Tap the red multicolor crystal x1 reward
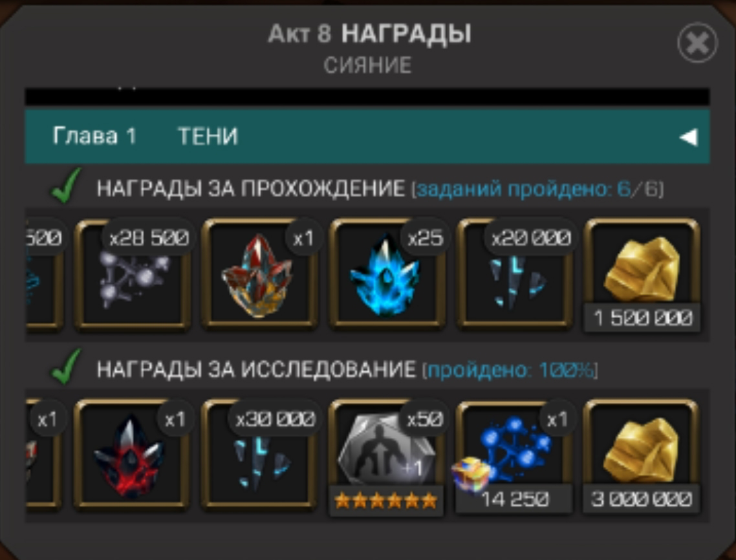 click(x=259, y=275)
